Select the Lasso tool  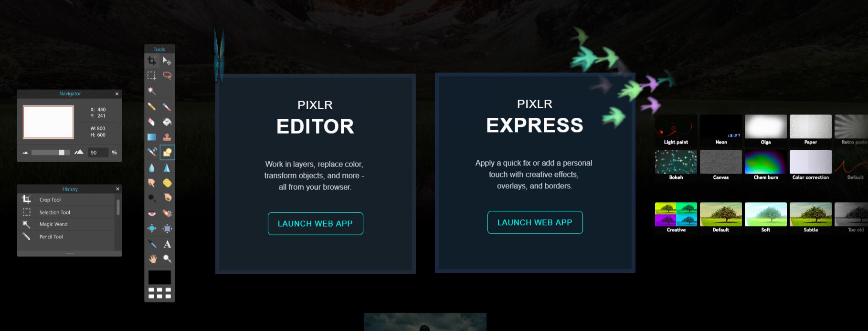point(167,75)
